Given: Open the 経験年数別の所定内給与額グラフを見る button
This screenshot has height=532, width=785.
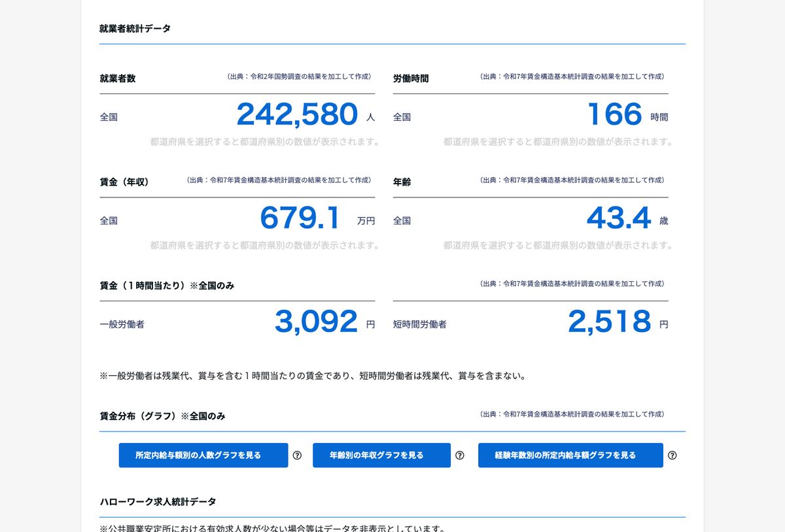Looking at the screenshot, I should 570,456.
